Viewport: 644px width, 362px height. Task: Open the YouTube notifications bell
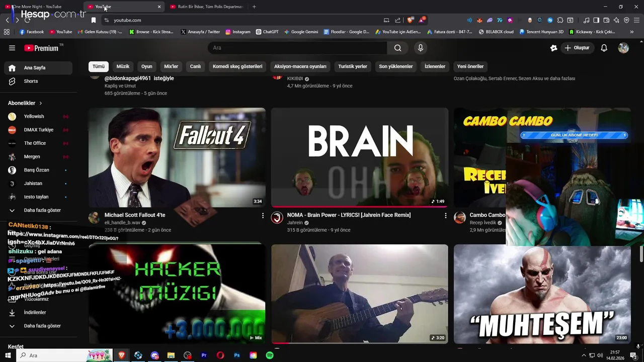point(604,48)
